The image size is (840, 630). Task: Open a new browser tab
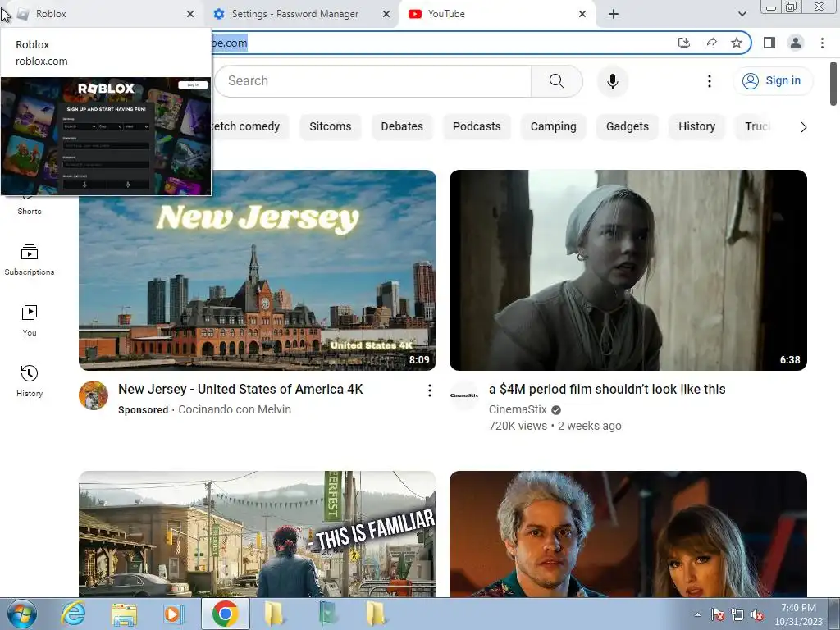click(x=614, y=14)
